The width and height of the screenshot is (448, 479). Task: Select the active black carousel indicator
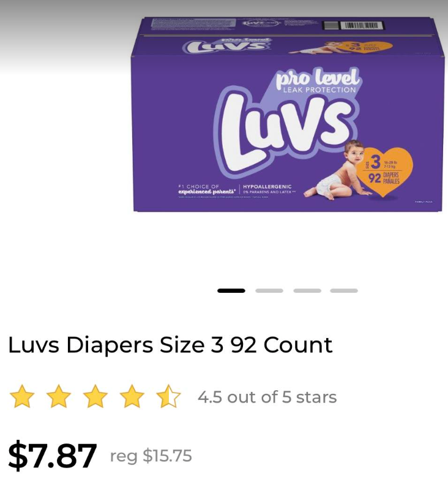231,290
